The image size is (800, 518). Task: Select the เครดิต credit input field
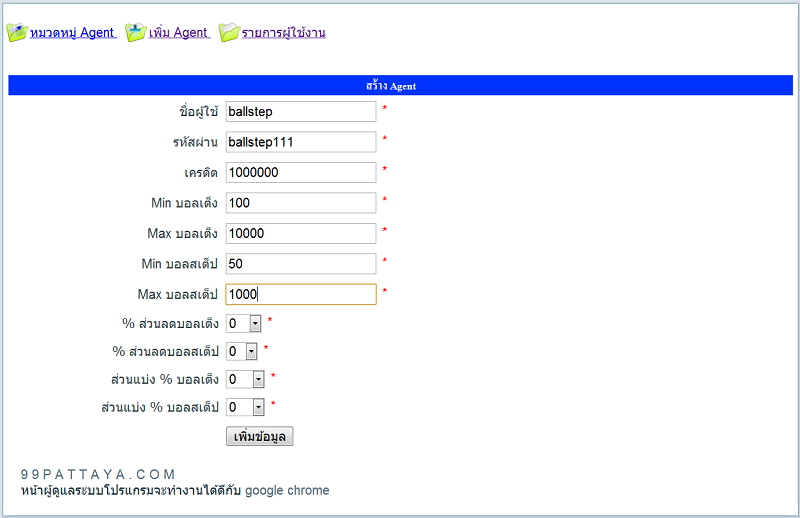(x=300, y=172)
